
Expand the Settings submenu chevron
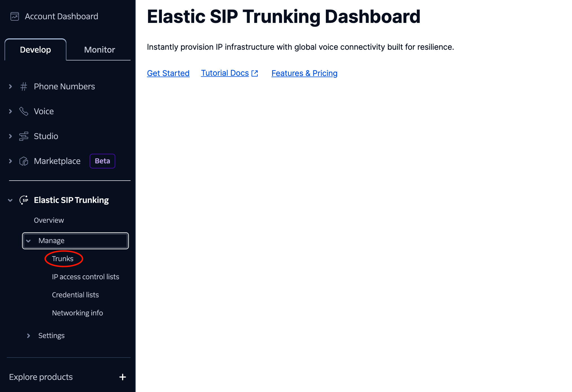(x=29, y=336)
